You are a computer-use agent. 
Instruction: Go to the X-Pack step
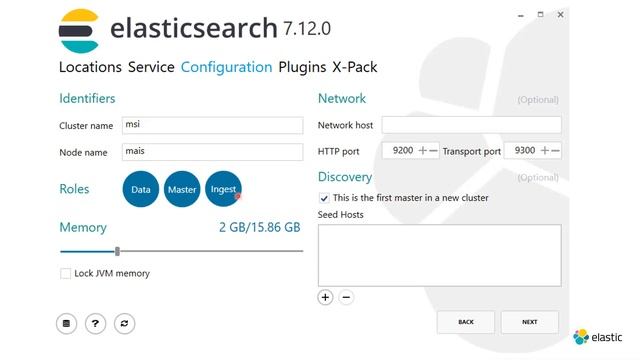point(355,67)
